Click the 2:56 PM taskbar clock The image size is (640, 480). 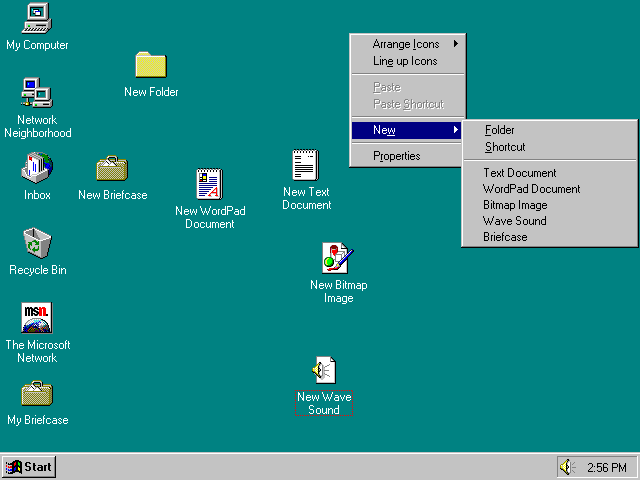[x=607, y=467]
